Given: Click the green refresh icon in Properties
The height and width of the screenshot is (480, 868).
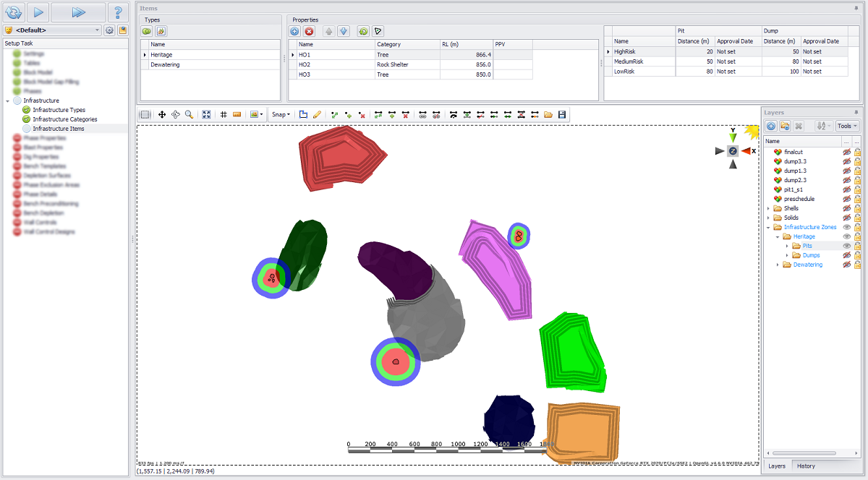Looking at the screenshot, I should click(363, 31).
